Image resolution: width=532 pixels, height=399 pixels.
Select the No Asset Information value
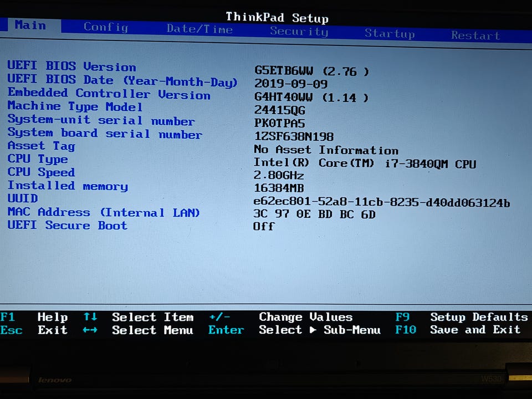click(326, 150)
